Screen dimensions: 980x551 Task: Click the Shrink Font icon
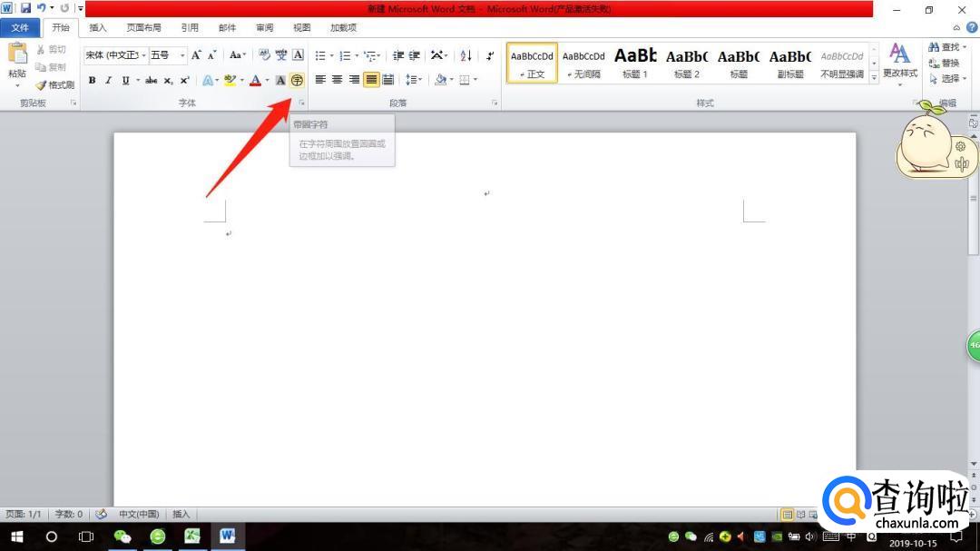(x=211, y=55)
